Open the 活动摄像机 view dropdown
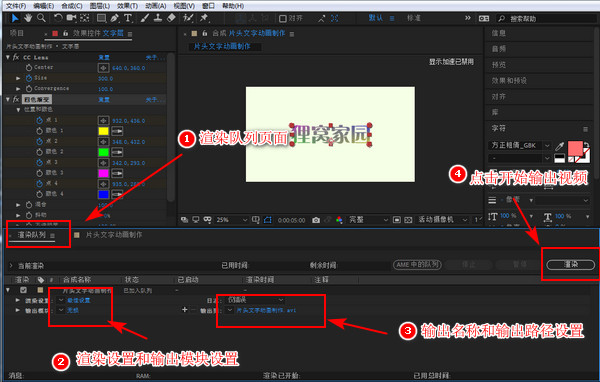Viewport: 600px width, 382px height. pos(442,220)
